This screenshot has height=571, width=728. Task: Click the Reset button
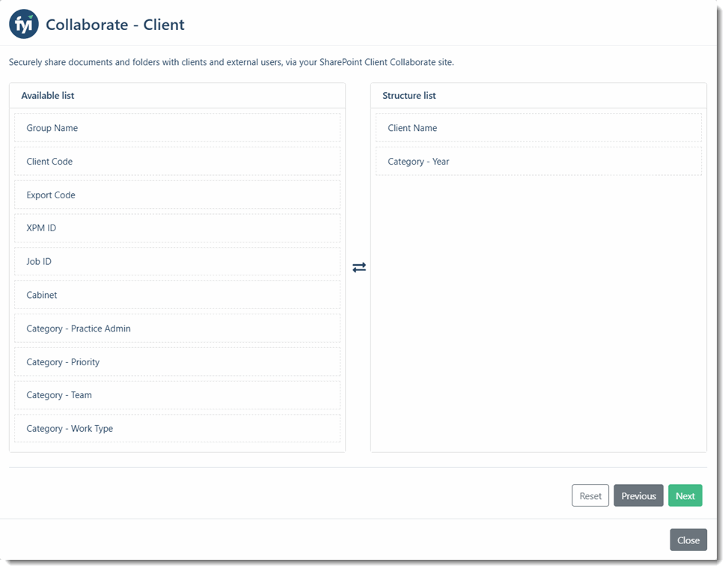coord(590,496)
